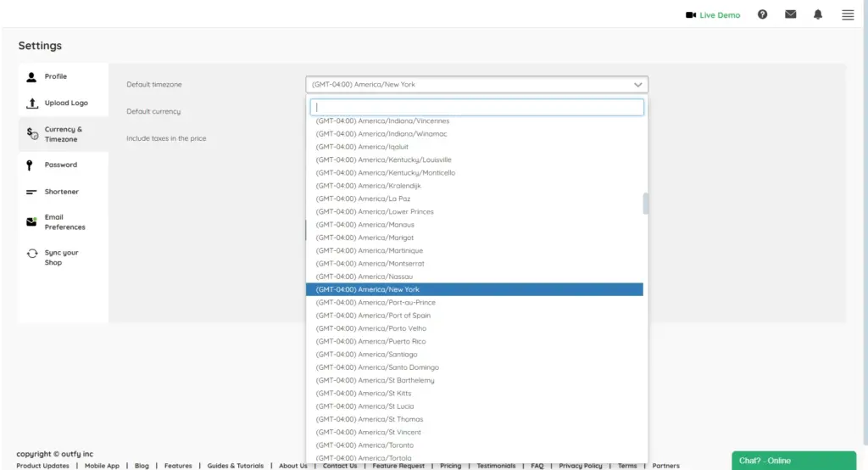Switch to Currency & Timezone tab
The width and height of the screenshot is (868, 470).
point(63,134)
